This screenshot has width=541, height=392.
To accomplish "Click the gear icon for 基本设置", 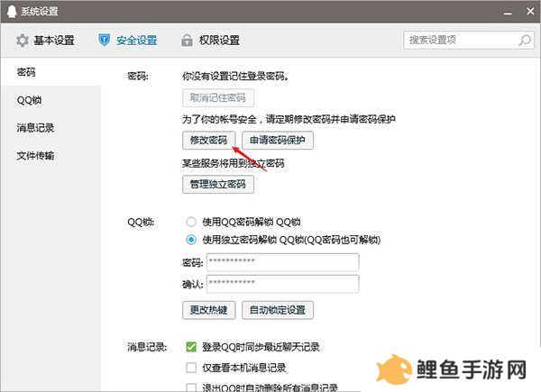I will point(23,41).
